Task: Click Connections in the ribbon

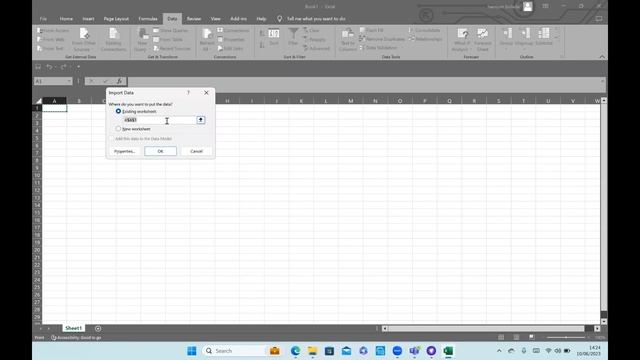Action: click(x=233, y=31)
